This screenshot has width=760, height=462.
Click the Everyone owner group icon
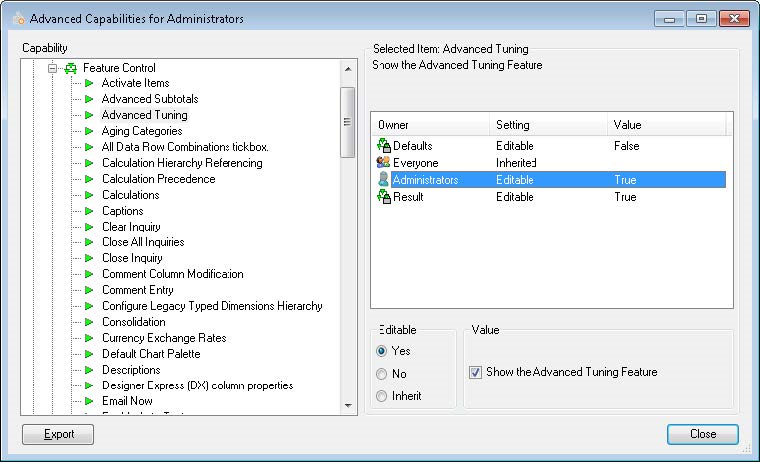click(383, 163)
